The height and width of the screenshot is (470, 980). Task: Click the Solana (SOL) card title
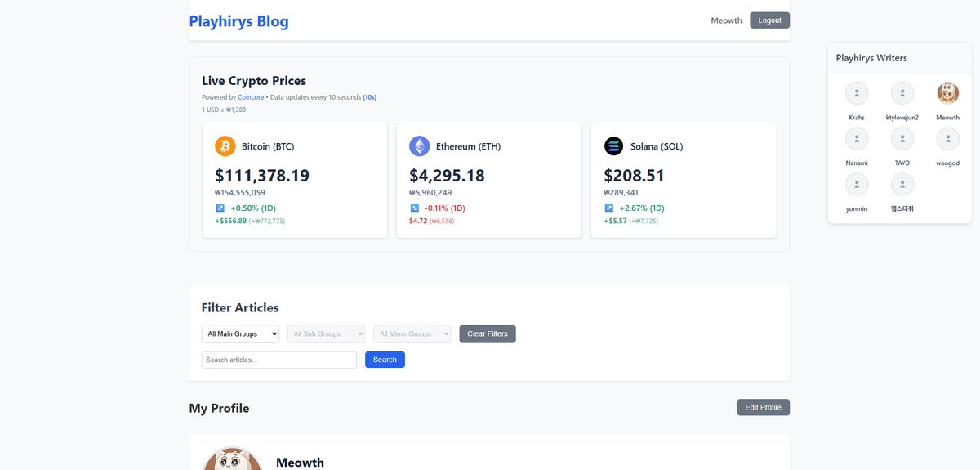pos(657,146)
